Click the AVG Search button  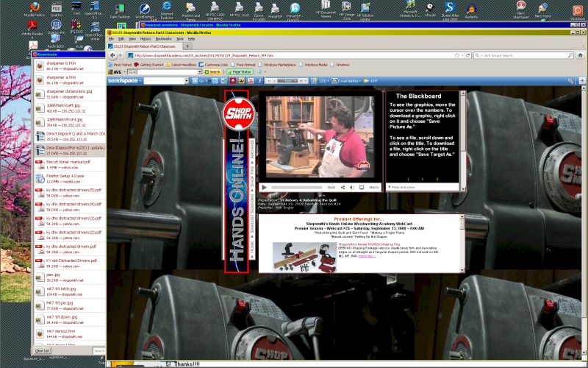(212, 71)
